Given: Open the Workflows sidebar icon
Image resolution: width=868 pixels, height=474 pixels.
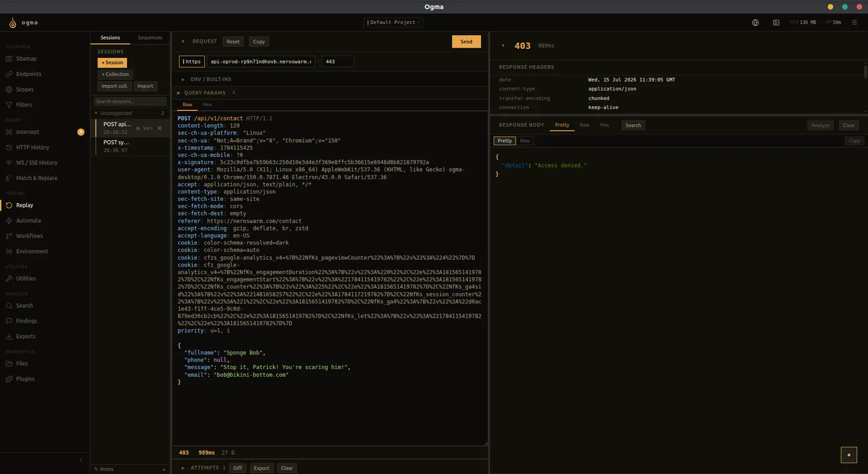Looking at the screenshot, I should coord(9,236).
